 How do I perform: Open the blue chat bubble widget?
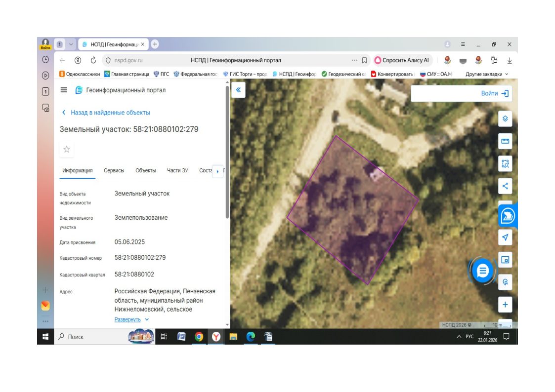pos(482,271)
